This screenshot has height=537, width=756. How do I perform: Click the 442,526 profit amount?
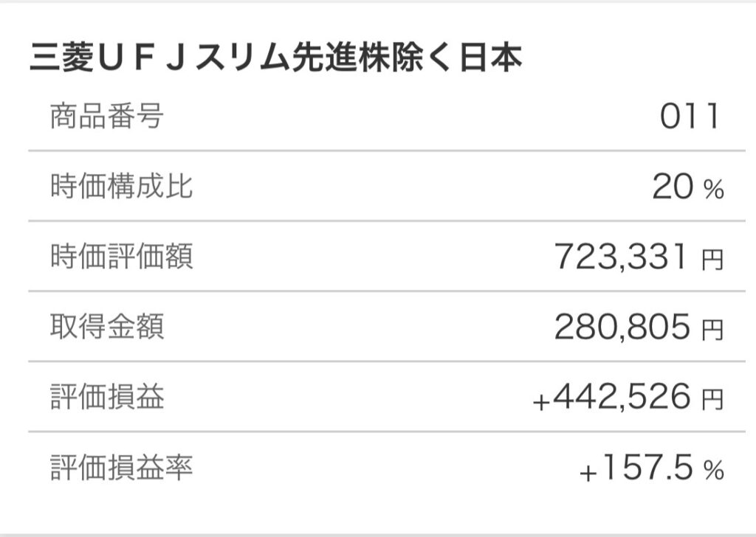(622, 398)
